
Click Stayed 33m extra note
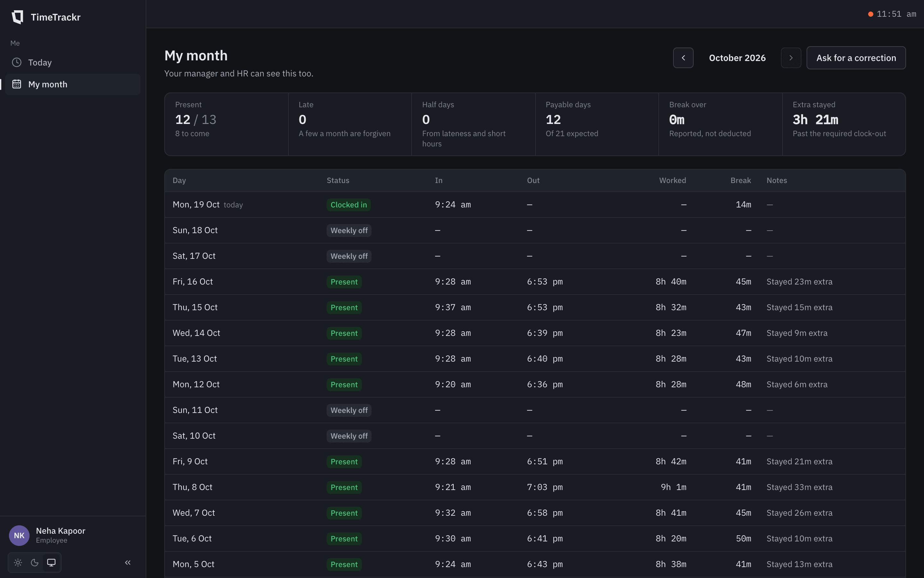(800, 487)
